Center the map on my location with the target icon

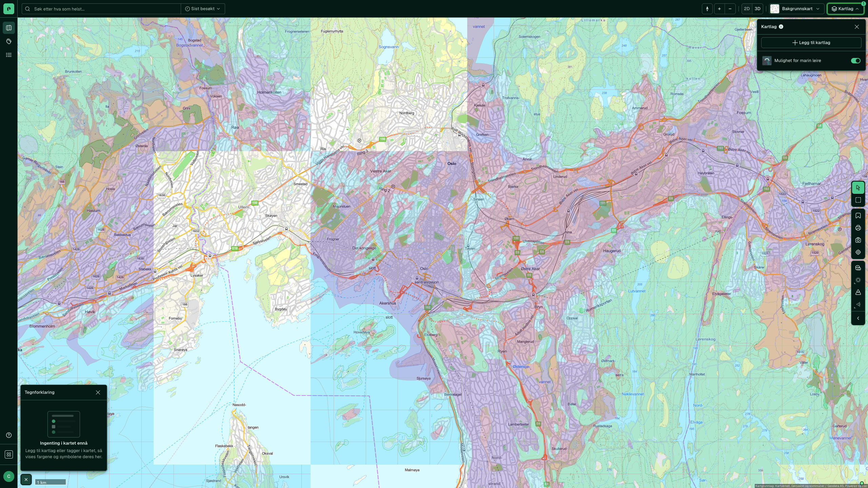[858, 252]
